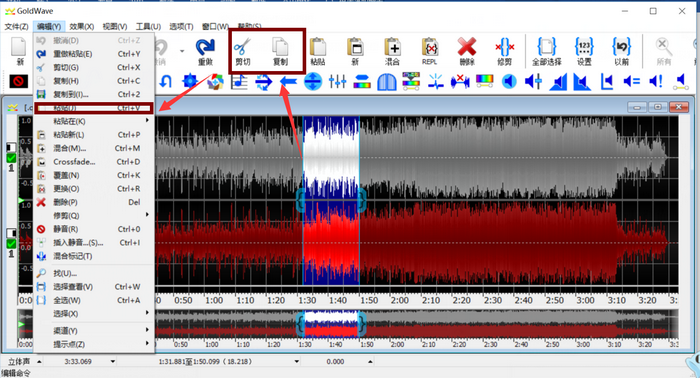This screenshot has width=700, height=378.
Task: Choose 重做粘贴(E) menu item
Action: coord(94,54)
